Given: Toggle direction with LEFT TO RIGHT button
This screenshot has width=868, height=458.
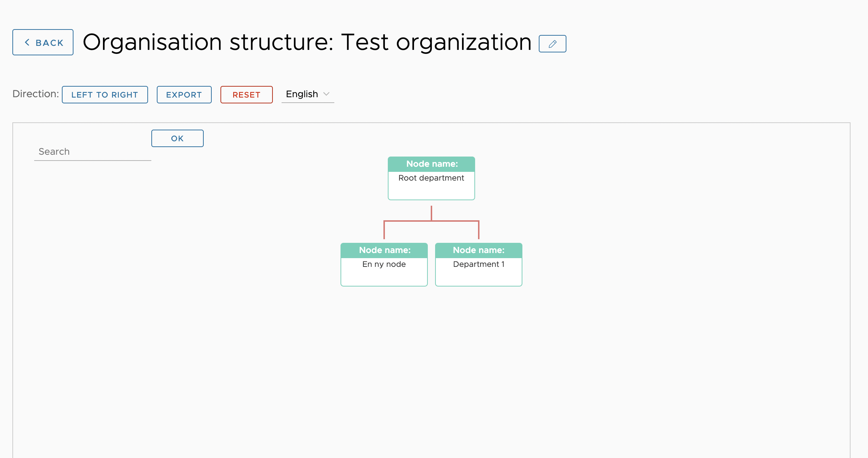Looking at the screenshot, I should coord(105,95).
